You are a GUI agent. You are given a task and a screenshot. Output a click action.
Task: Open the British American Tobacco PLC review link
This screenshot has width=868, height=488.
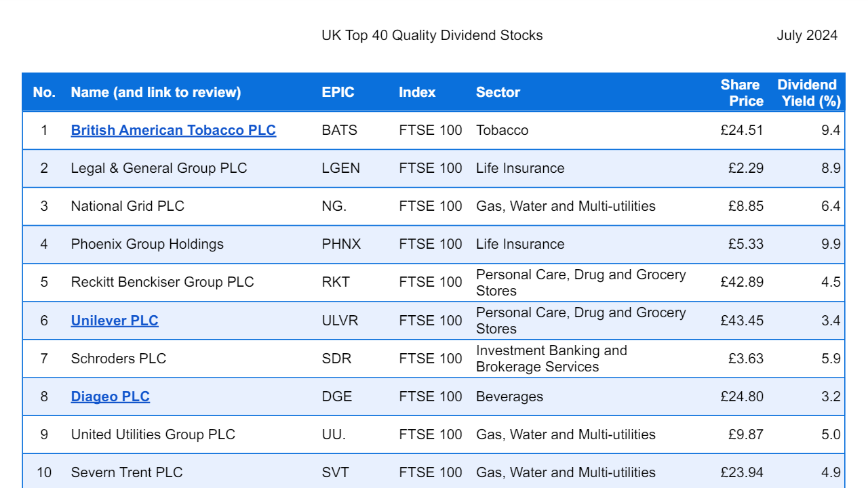coord(174,130)
